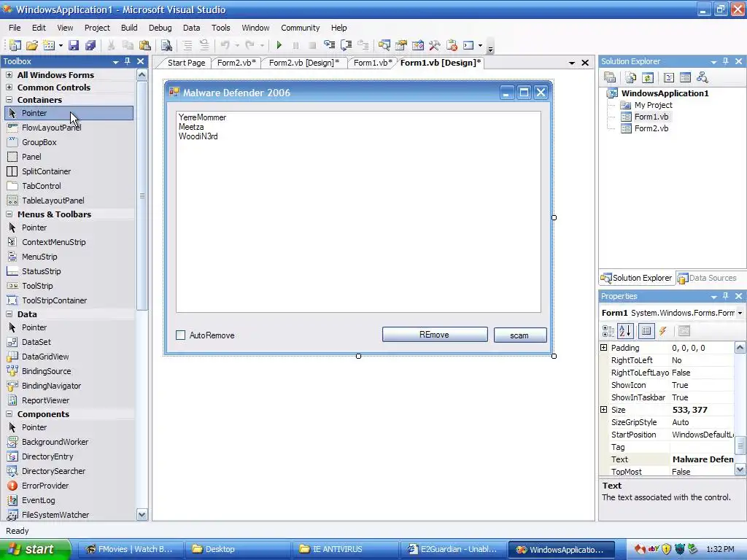Toggle the AutoRemove checkbox on the form
This screenshot has width=747, height=560.
[x=181, y=335]
